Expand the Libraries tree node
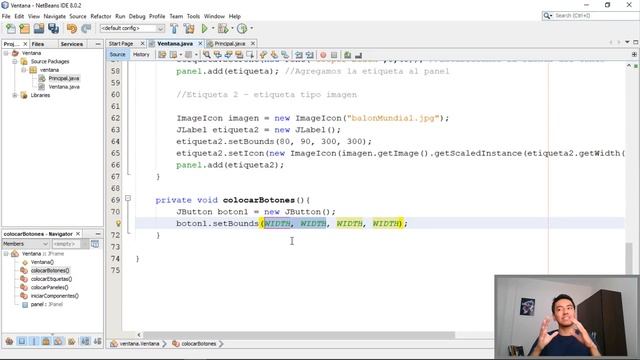Image resolution: width=640 pixels, height=360 pixels. [x=15, y=95]
